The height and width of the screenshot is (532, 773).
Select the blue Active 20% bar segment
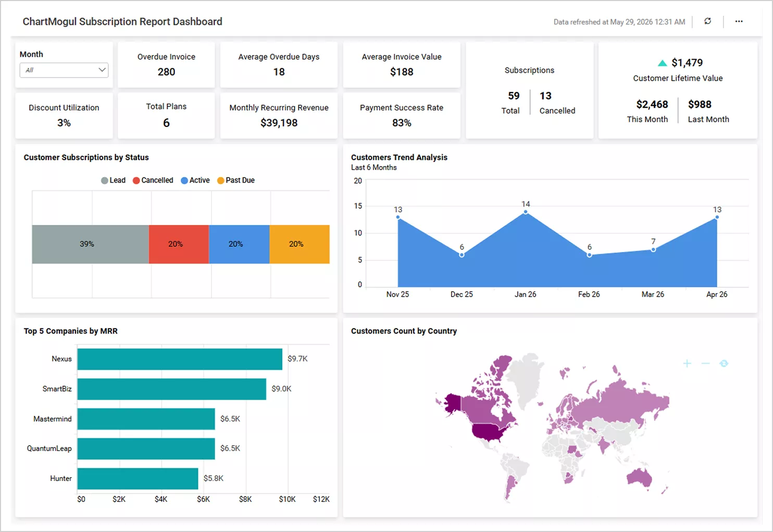pos(239,244)
